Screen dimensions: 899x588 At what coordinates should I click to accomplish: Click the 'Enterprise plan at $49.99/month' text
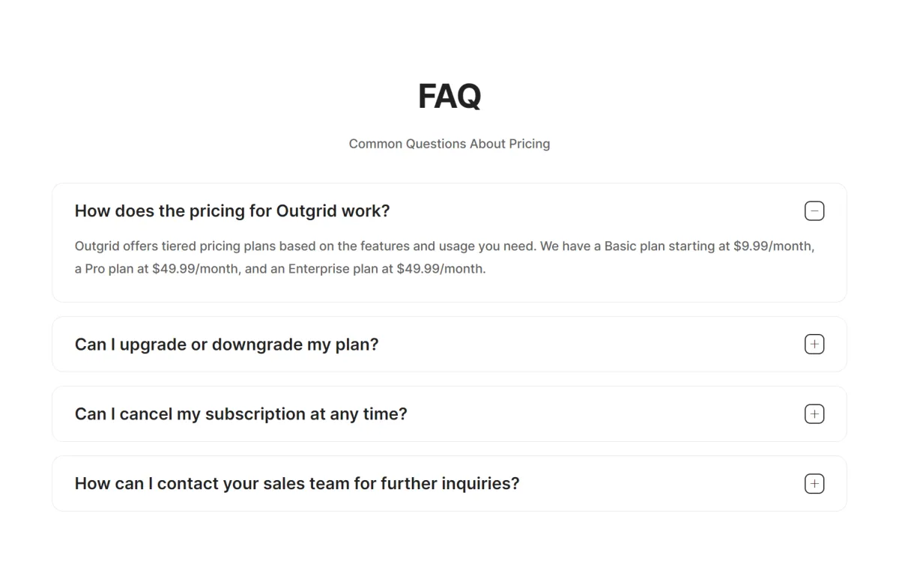[387, 269]
